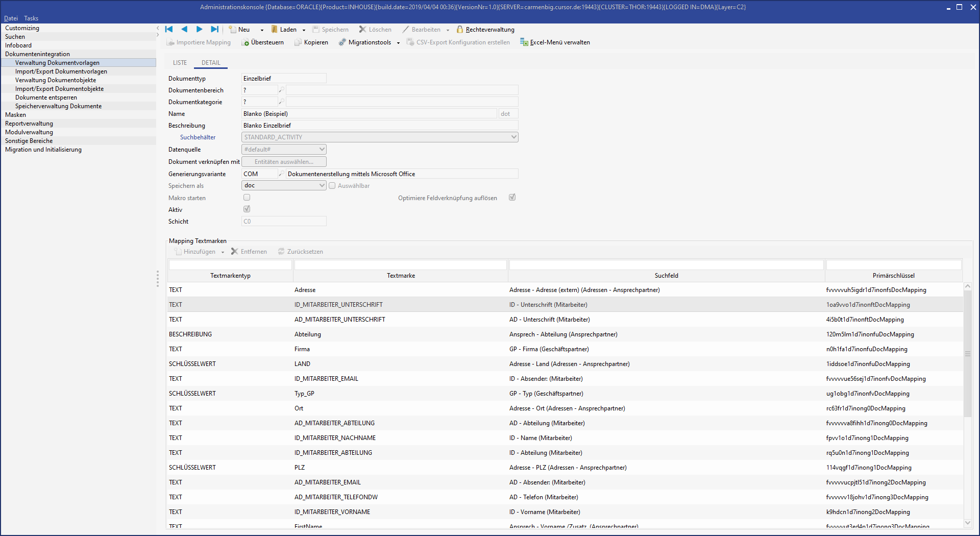Toggle the Aktiv checkbox
This screenshot has width=980, height=536.
(247, 209)
